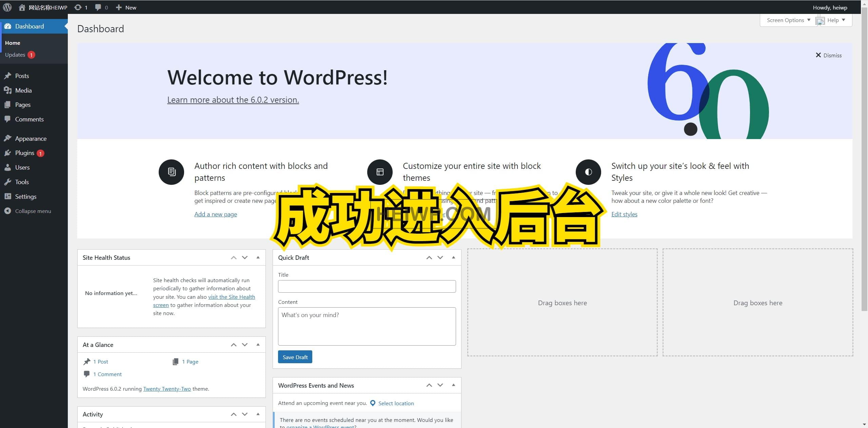
Task: Click the Tools wrench icon
Action: click(x=8, y=182)
